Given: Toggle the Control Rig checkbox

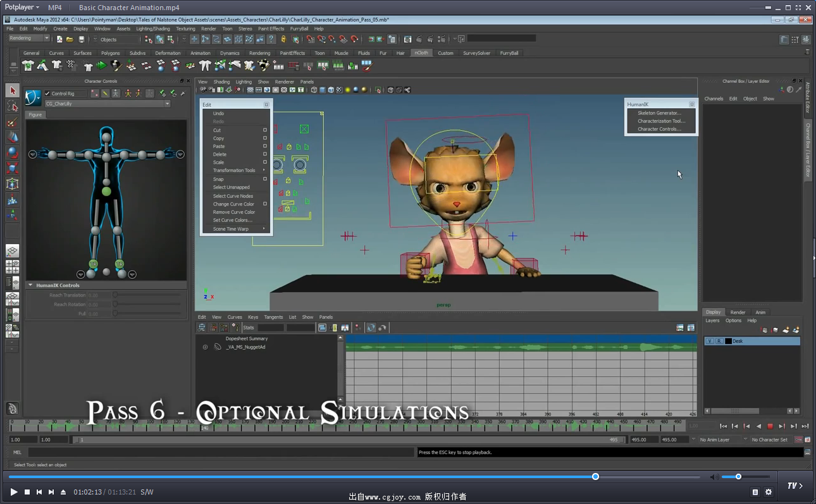Looking at the screenshot, I should coord(47,94).
